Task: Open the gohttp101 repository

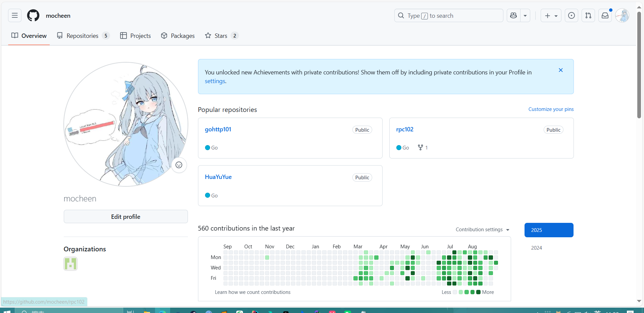Action: coord(218,129)
